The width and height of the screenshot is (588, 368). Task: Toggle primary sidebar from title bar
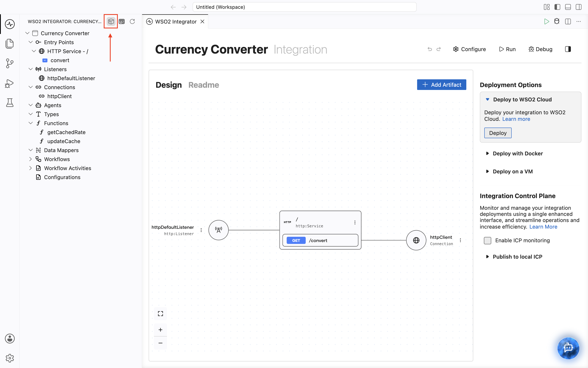[x=557, y=7]
